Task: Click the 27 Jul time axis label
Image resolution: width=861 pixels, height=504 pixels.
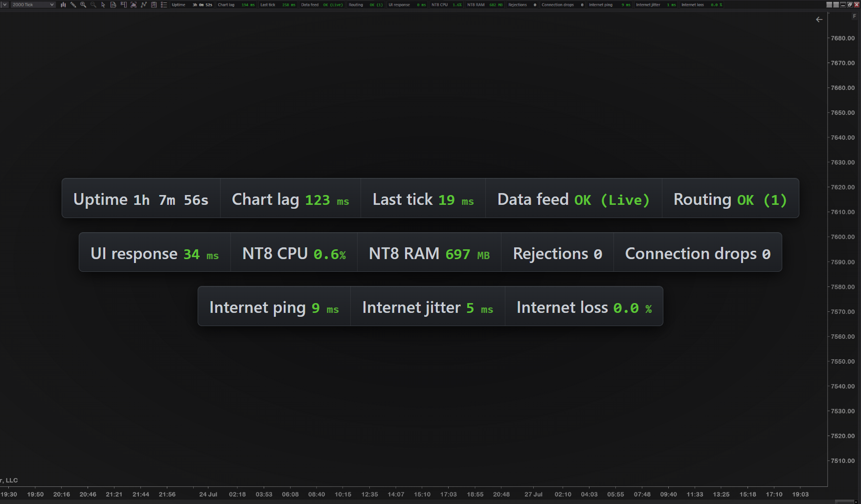Action: pos(533,494)
